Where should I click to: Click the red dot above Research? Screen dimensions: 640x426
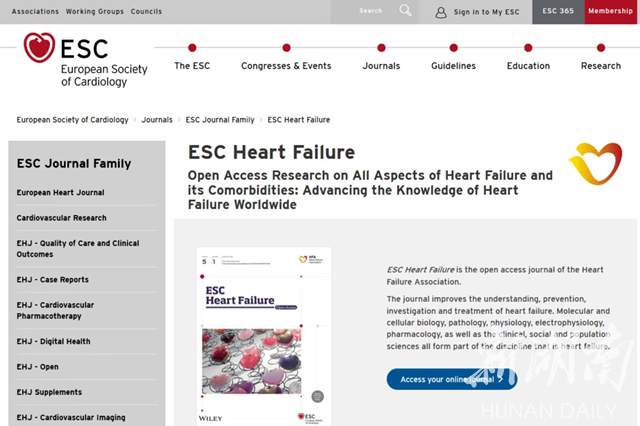[600, 47]
